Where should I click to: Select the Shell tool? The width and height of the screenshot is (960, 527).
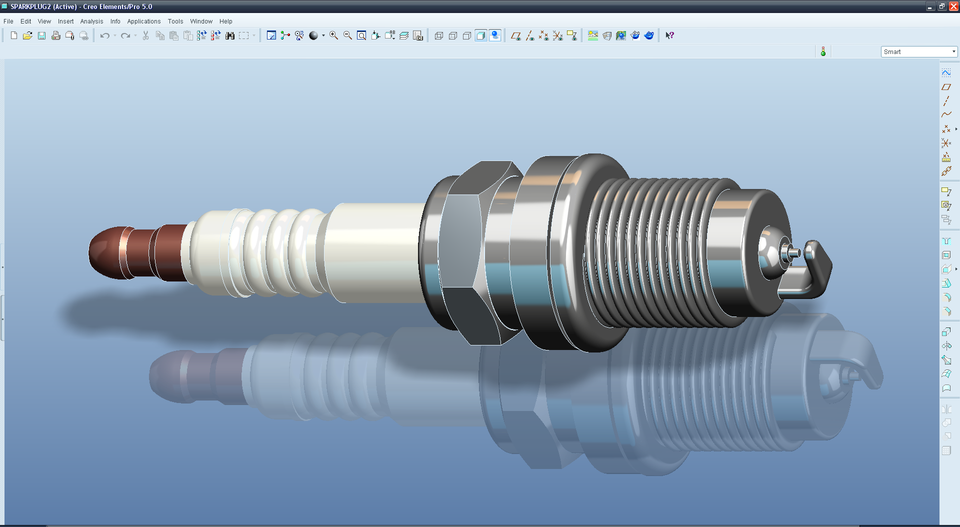coord(946,255)
